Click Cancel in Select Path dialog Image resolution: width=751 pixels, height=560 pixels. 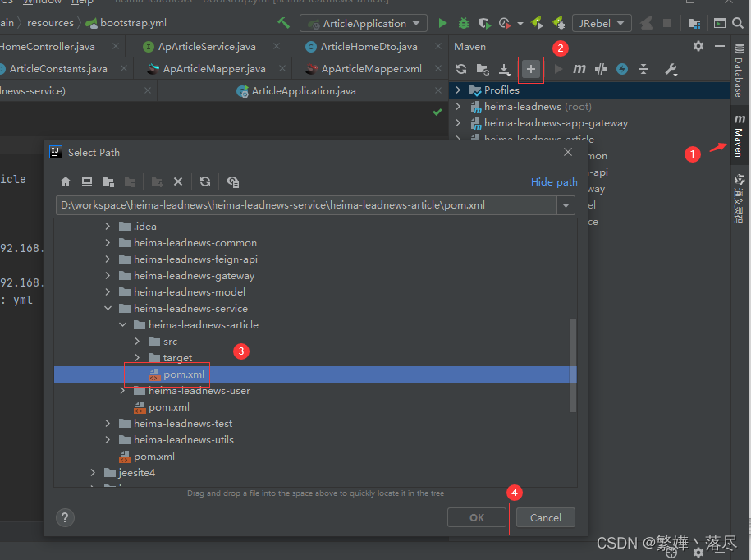tap(546, 517)
